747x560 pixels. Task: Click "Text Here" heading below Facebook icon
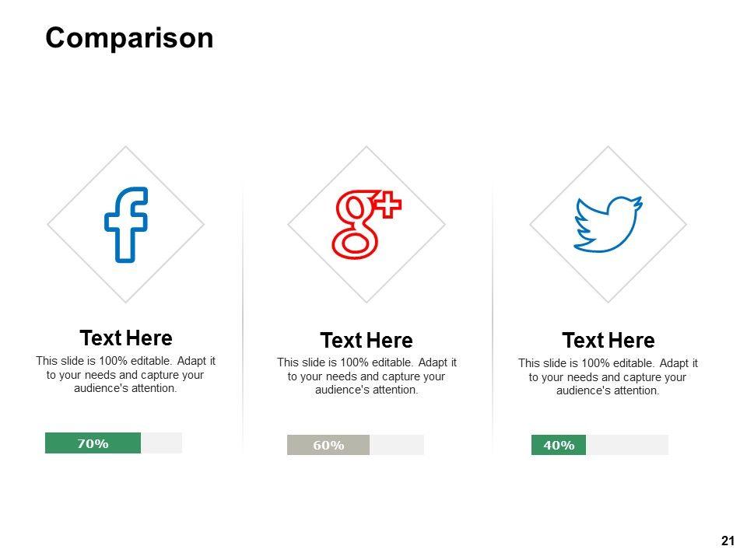(x=126, y=338)
